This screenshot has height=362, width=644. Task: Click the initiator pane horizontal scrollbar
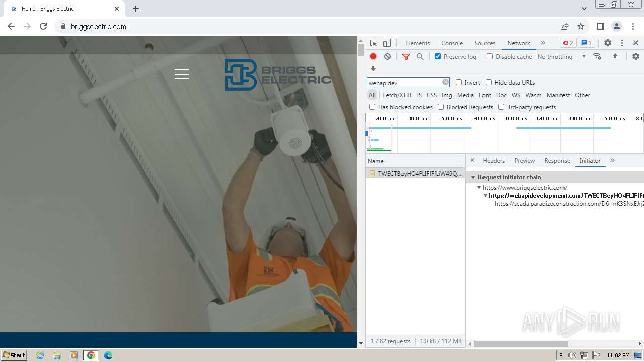coord(521,344)
